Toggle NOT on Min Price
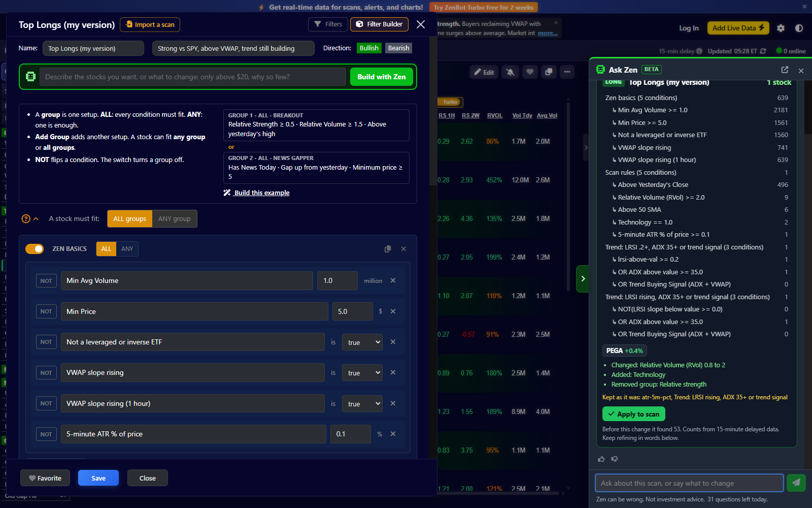This screenshot has height=508, width=812. pos(46,311)
